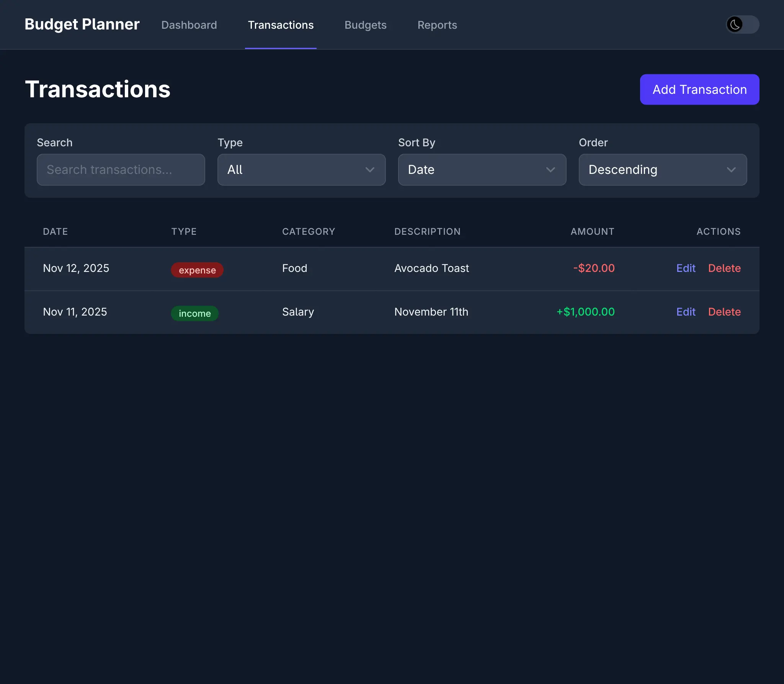The height and width of the screenshot is (684, 784).
Task: Switch to the Dashboard tab
Action: [189, 25]
